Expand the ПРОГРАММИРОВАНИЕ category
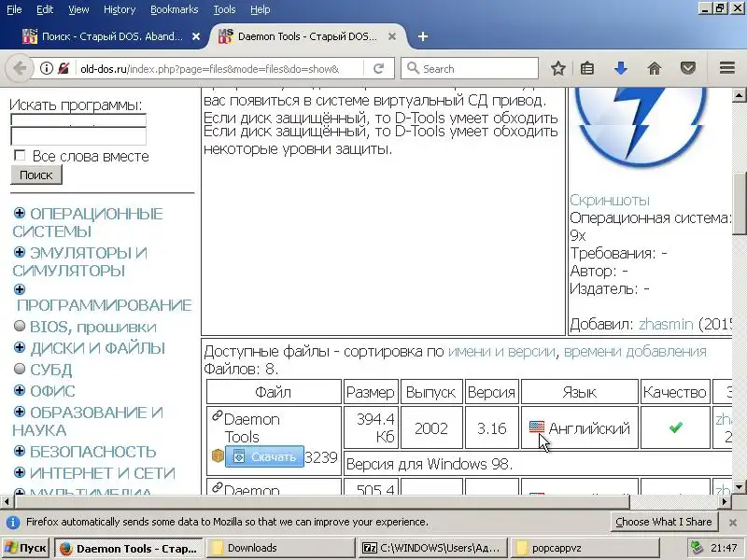747x560 pixels. tap(20, 289)
